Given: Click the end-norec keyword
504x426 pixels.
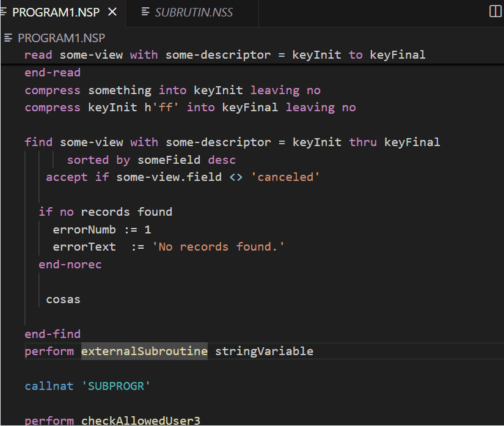Looking at the screenshot, I should pyautogui.click(x=70, y=265).
